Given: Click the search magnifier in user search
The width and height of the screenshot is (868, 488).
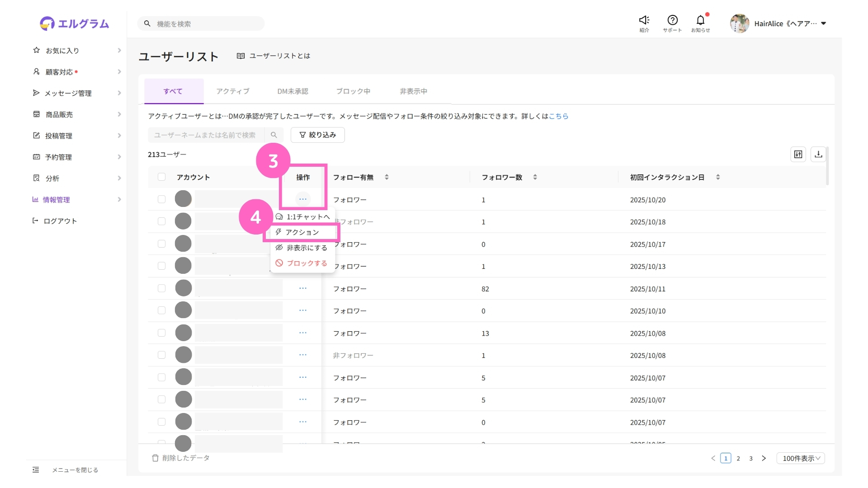Looking at the screenshot, I should click(274, 135).
